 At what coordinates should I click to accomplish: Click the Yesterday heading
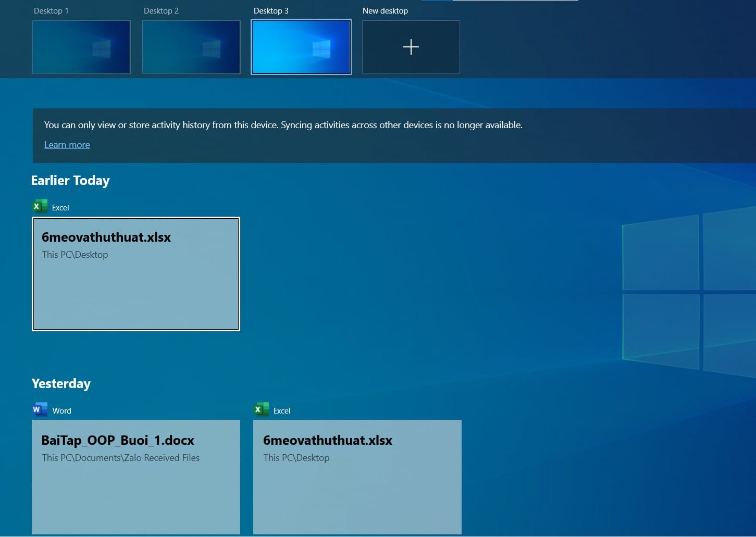click(61, 383)
